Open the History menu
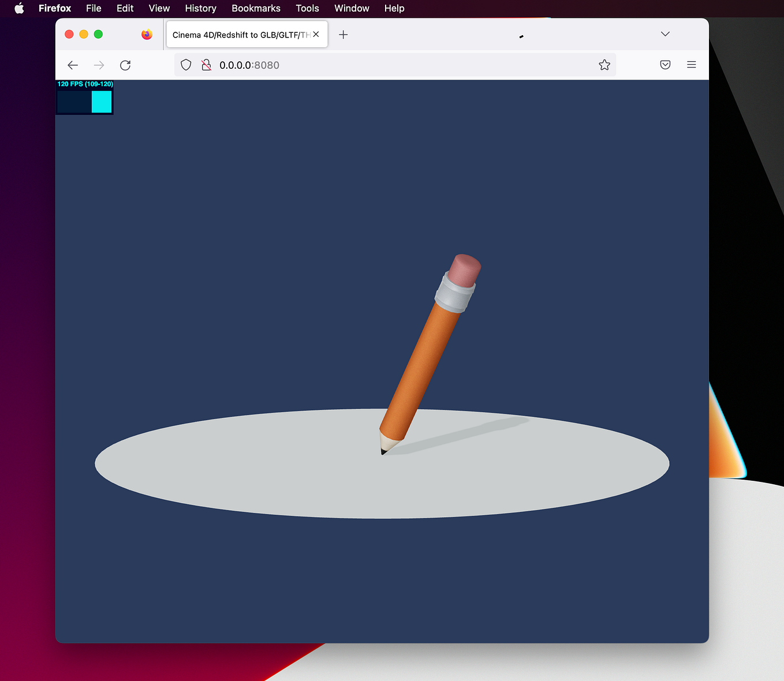Screen dimensions: 784x681 [x=200, y=8]
